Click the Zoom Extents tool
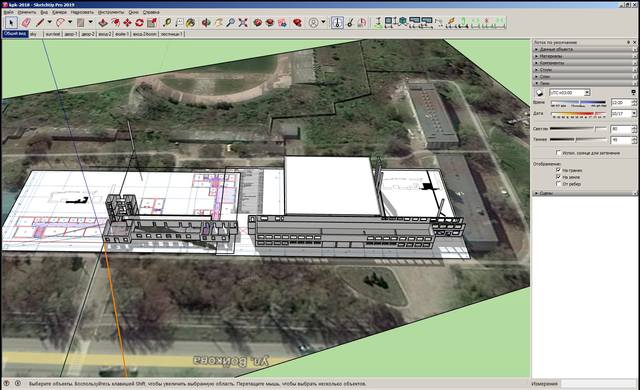640x390 pixels. pos(243,22)
